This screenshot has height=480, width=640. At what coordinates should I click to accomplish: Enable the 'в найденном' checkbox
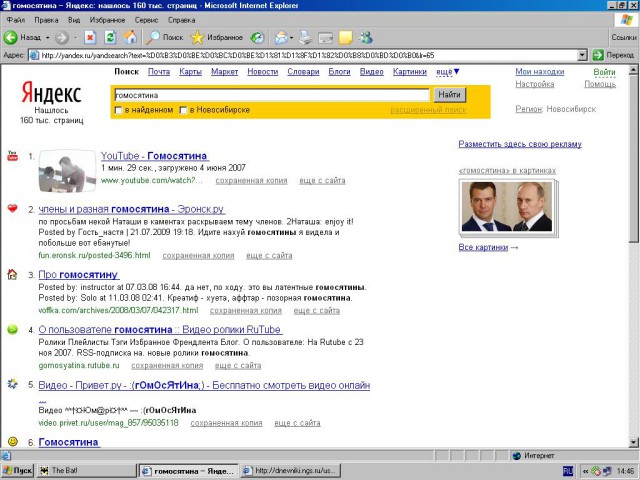pyautogui.click(x=118, y=110)
